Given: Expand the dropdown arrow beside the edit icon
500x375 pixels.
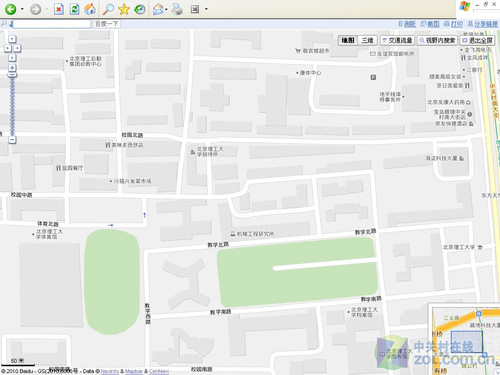Looking at the screenshot, I should (x=206, y=9).
